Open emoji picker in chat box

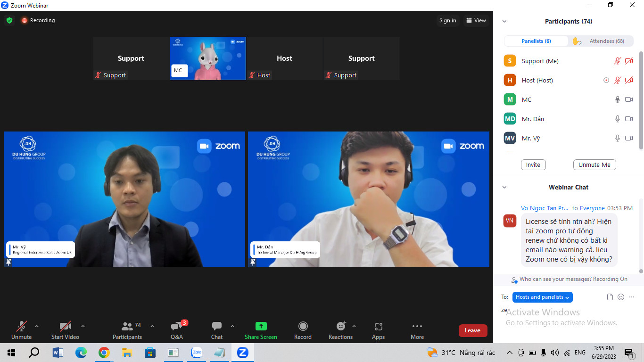(621, 297)
